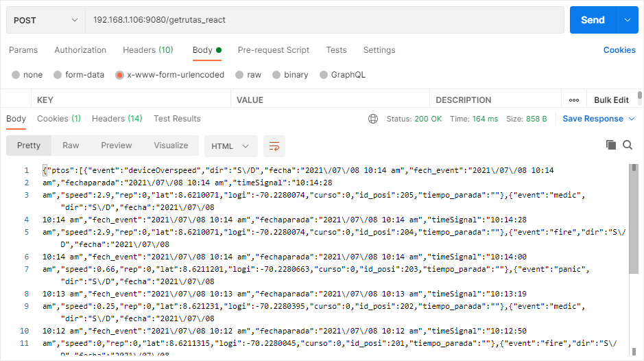
Task: Click the search response magnifier icon
Action: tap(628, 145)
